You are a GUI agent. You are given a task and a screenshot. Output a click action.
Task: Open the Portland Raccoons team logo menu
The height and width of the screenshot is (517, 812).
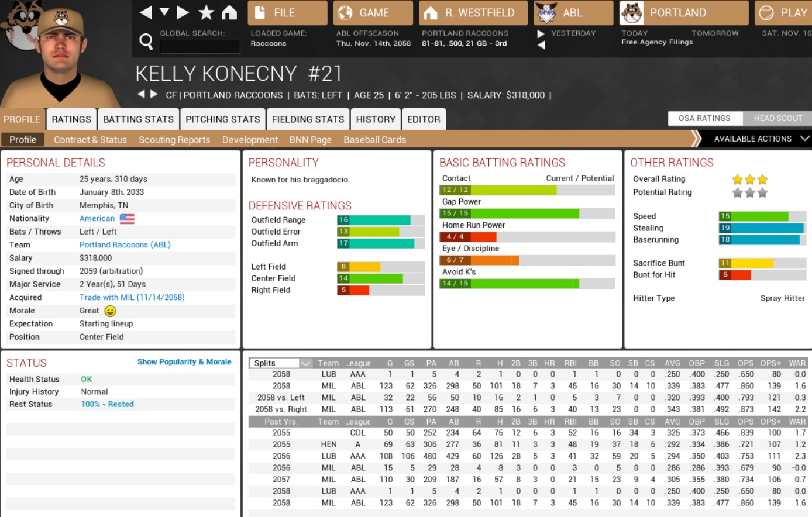[632, 13]
